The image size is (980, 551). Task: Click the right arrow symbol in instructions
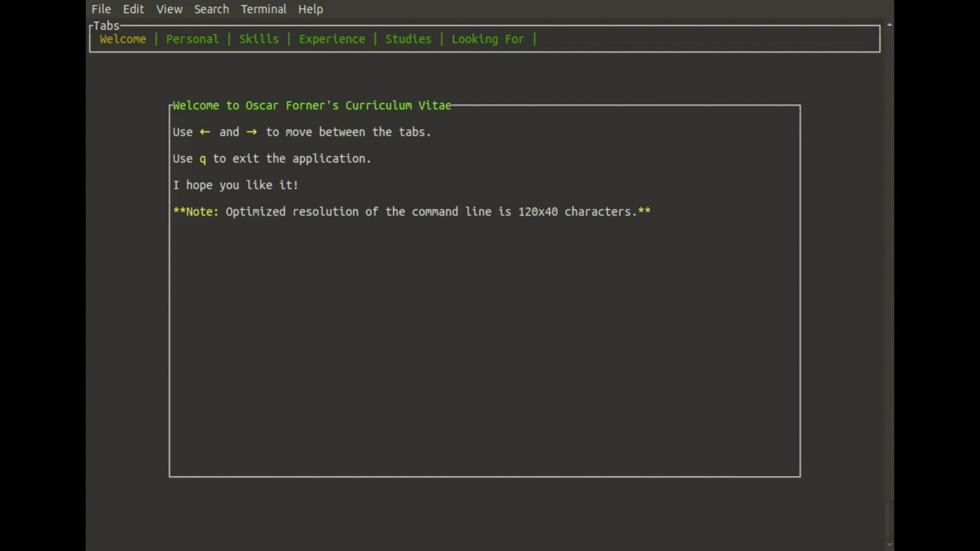tap(252, 132)
